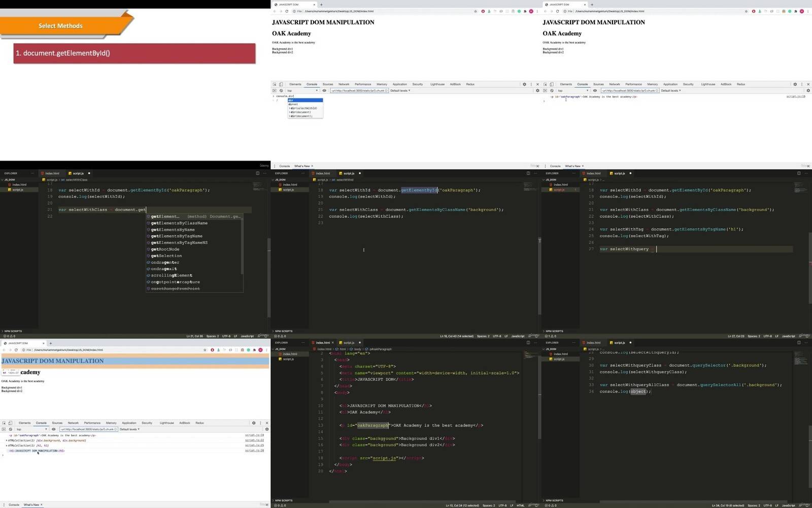Open new tab in highlighted-heading browser
Viewport: 812px width, 508px height.
(x=50, y=343)
